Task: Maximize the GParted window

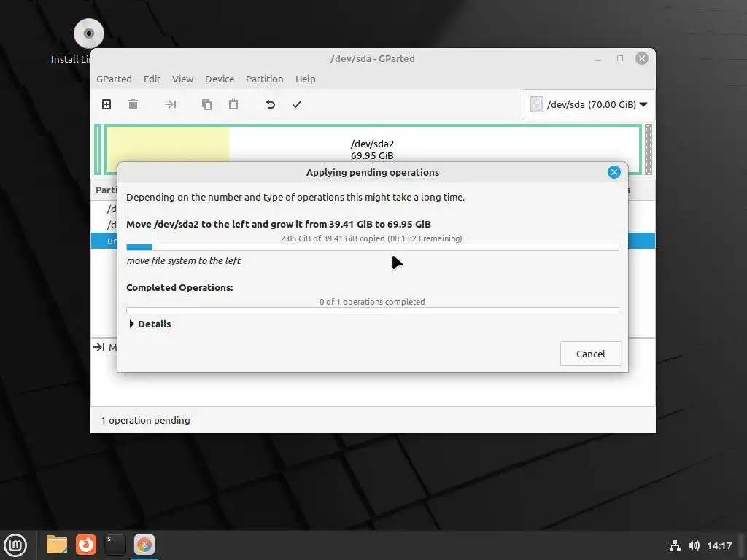Action: (x=620, y=58)
